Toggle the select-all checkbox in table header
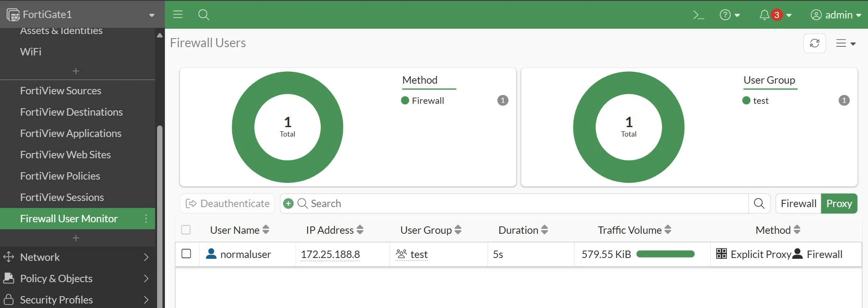Image resolution: width=868 pixels, height=308 pixels. click(x=186, y=230)
